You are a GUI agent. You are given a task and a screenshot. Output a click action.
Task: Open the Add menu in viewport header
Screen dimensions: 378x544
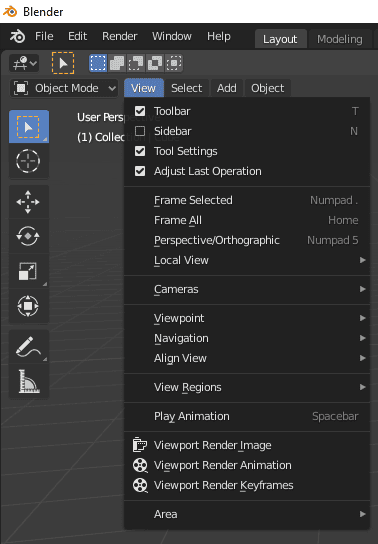(x=227, y=88)
